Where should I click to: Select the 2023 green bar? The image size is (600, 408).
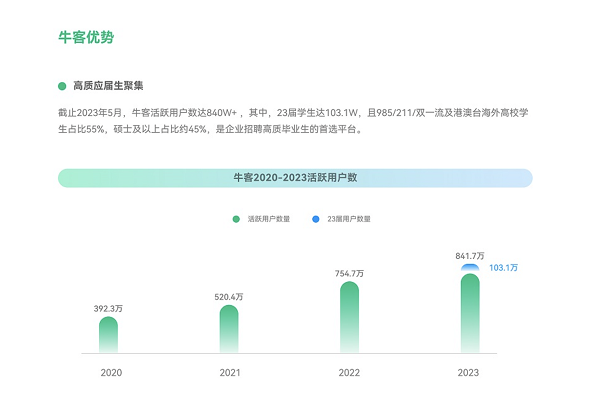[470, 313]
